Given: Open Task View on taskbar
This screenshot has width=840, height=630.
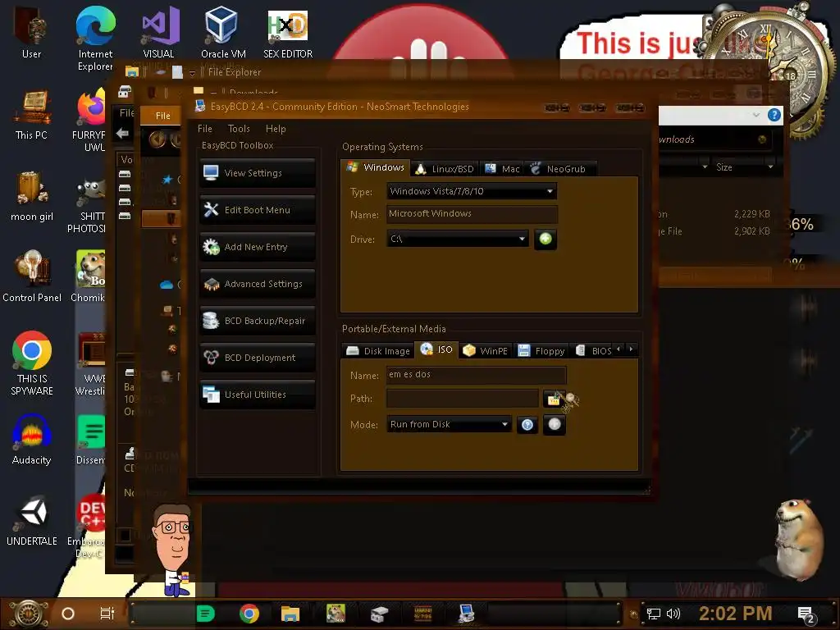Looking at the screenshot, I should point(107,614).
